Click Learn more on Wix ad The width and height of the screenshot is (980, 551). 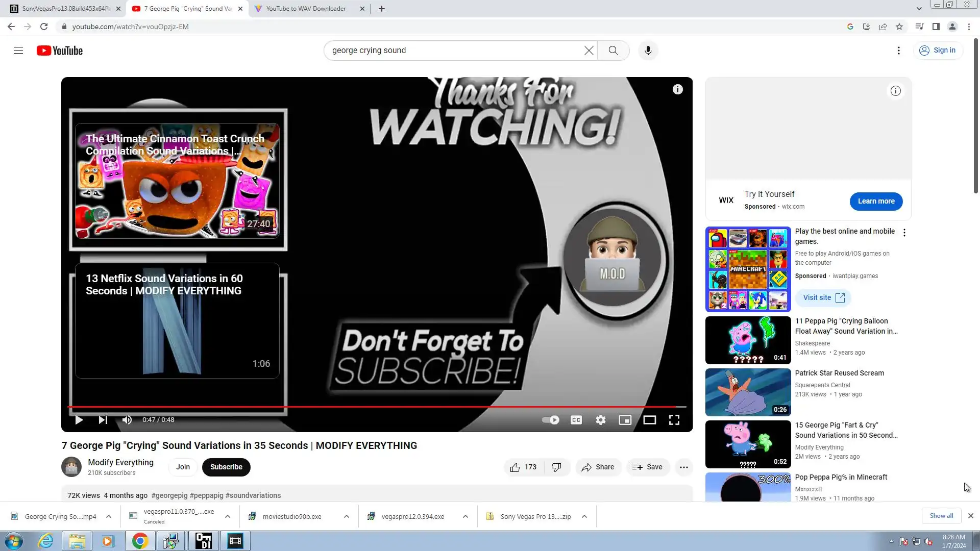(876, 201)
